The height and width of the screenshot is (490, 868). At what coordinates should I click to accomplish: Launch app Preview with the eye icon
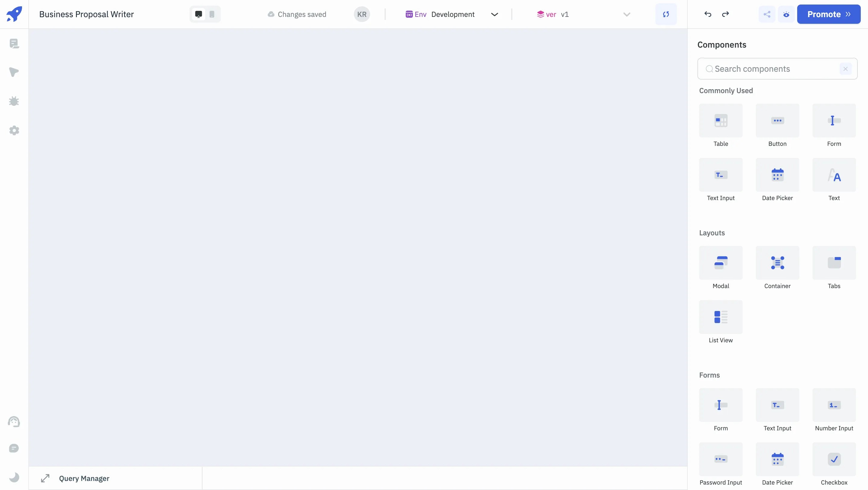coord(786,14)
